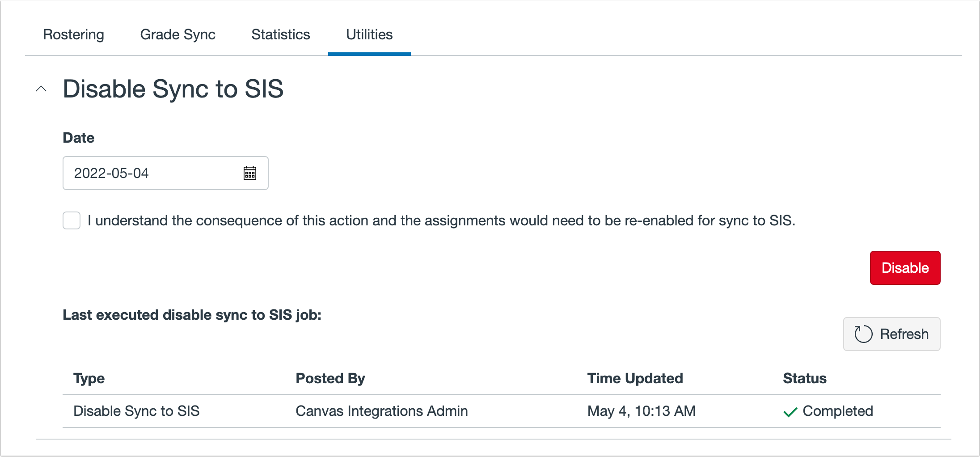The image size is (980, 457).
Task: Collapse the Disable Sync to SIS section chevron
Action: [x=41, y=89]
